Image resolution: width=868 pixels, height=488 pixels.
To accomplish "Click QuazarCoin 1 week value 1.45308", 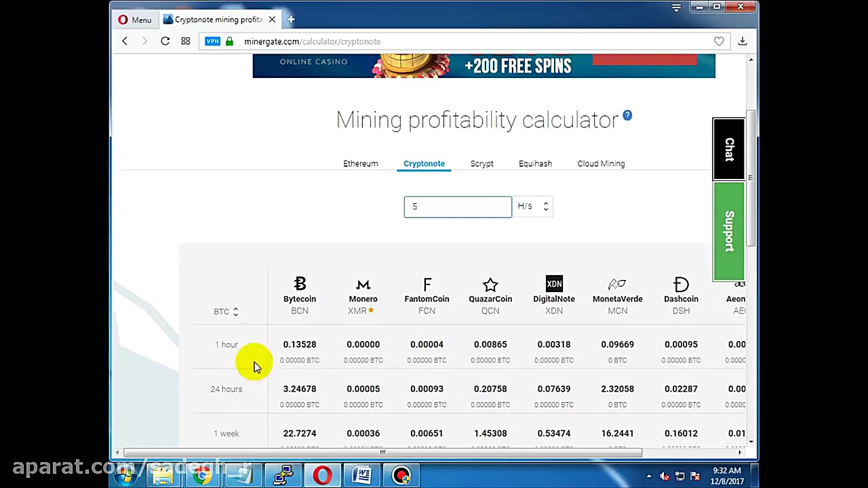I will click(490, 433).
